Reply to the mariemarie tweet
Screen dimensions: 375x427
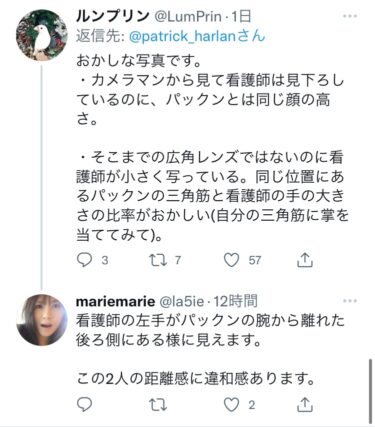[84, 404]
